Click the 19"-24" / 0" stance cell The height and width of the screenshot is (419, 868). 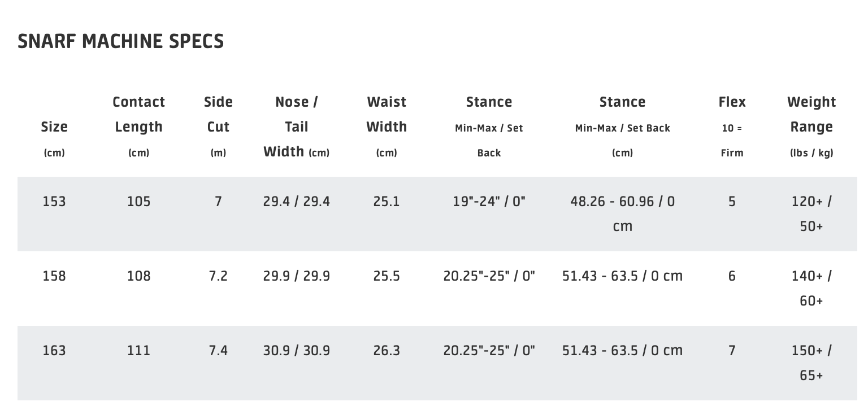coord(489,202)
